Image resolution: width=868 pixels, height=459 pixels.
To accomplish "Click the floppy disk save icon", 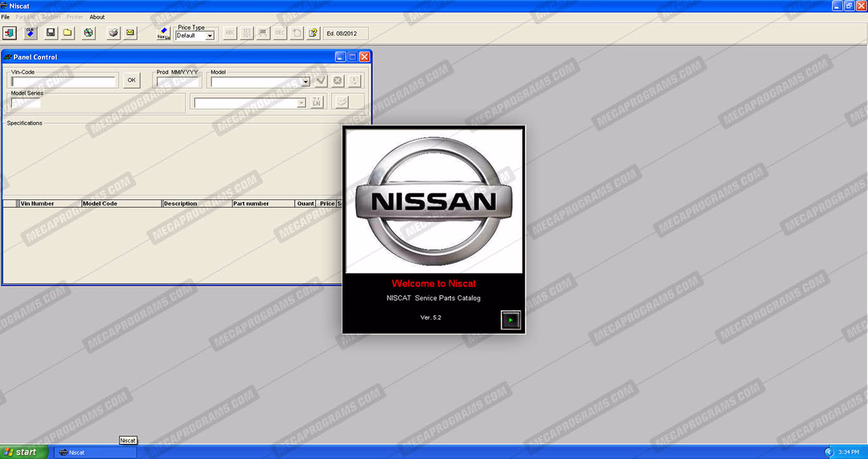I will click(x=51, y=33).
